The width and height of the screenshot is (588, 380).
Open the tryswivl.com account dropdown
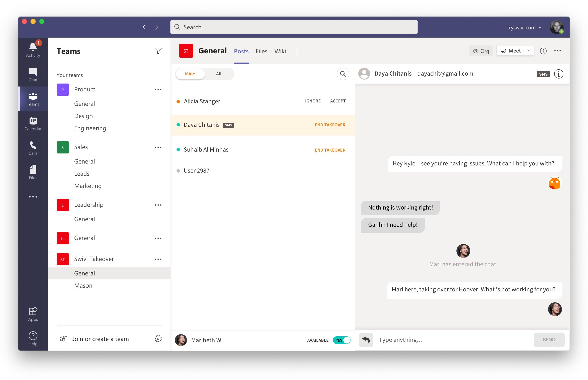tap(524, 27)
